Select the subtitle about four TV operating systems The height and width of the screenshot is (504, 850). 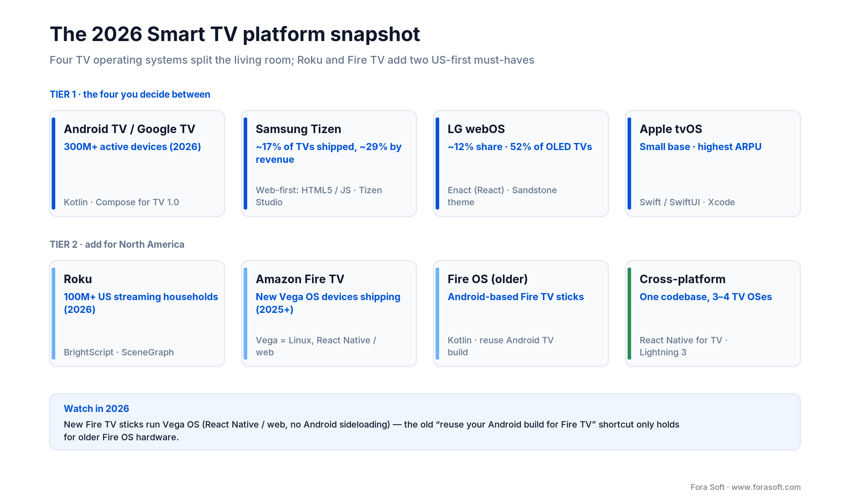coord(292,60)
